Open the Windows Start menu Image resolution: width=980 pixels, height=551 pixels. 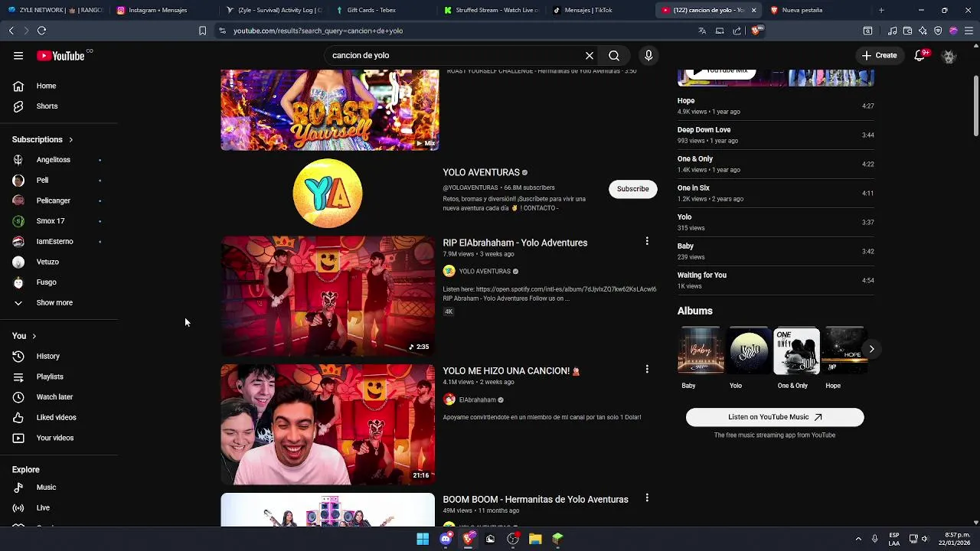(423, 539)
